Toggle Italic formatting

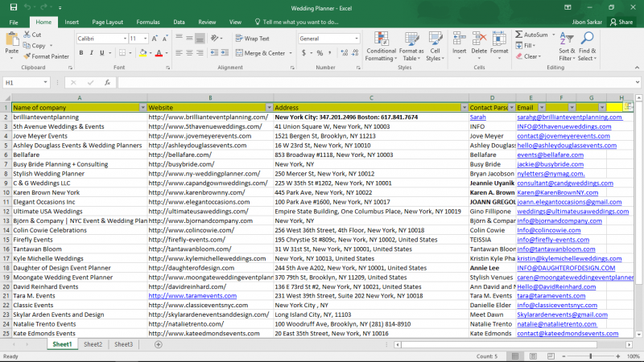pyautogui.click(x=92, y=53)
